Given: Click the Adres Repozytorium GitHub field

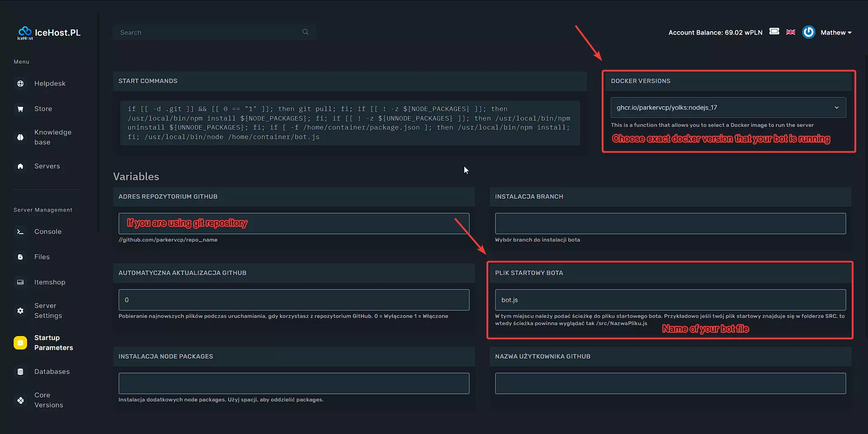Looking at the screenshot, I should (294, 224).
